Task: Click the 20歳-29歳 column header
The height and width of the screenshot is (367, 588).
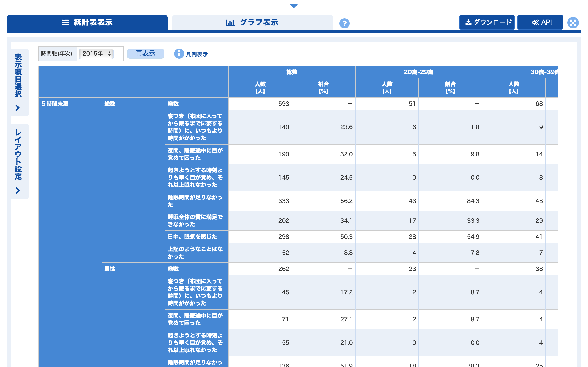Action: coord(418,72)
